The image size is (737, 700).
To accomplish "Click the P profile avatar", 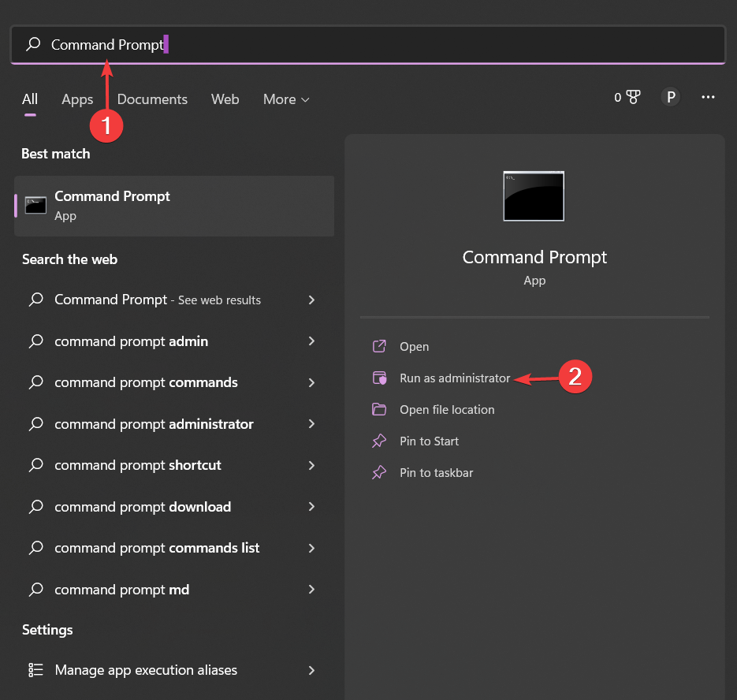I will [x=670, y=97].
